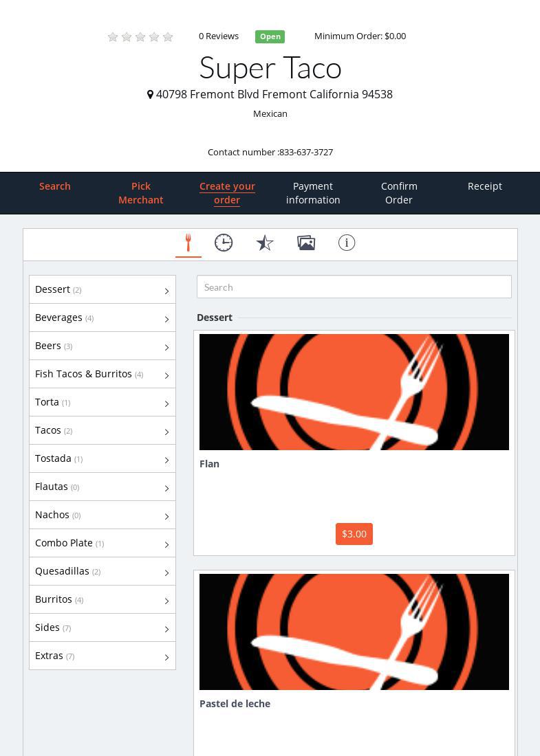Click the $3.00 price button for Flan
The height and width of the screenshot is (756, 540).
(354, 534)
